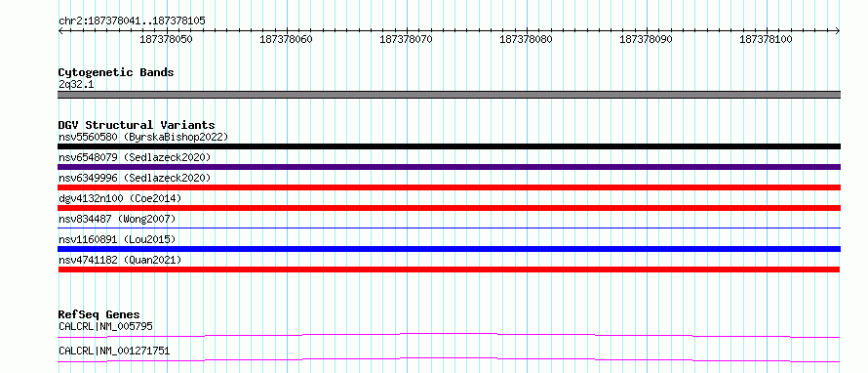Viewport: 868px width, 373px height.
Task: Open the CALCRL|NM_001271751 gene label
Action: coord(114,352)
